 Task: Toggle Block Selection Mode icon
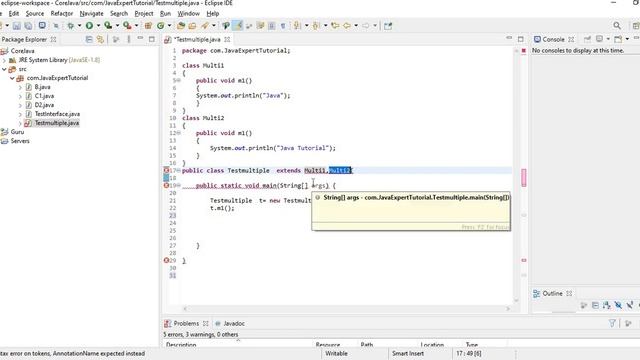[x=272, y=26]
